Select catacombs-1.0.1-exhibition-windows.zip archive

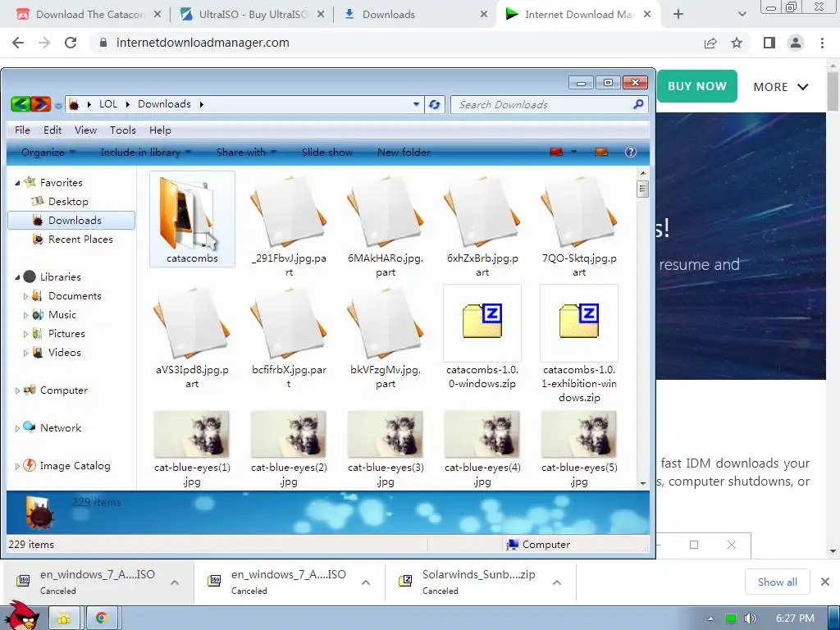pos(579,343)
